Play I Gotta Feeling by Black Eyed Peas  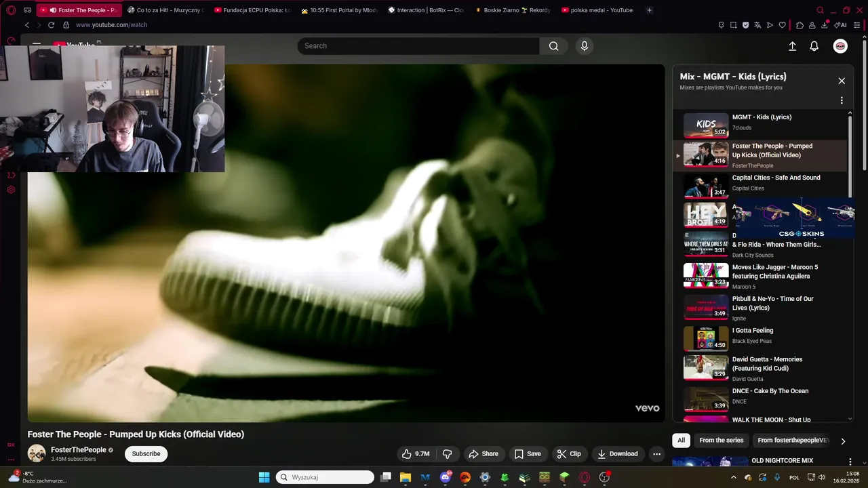(x=759, y=338)
